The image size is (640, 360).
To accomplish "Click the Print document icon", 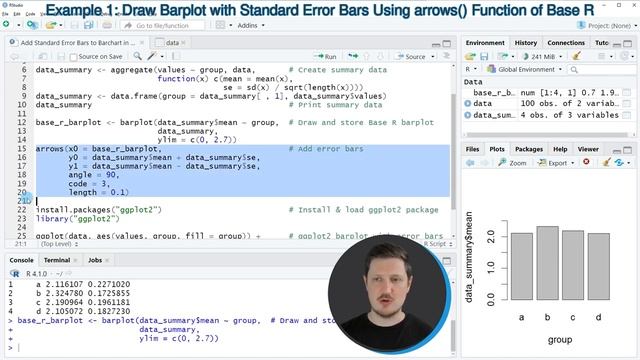I will [x=107, y=25].
